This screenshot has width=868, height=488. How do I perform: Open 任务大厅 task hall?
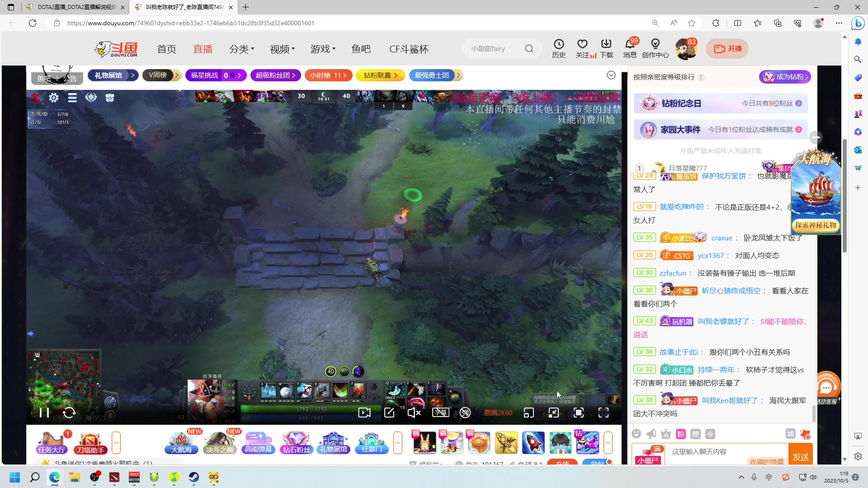coord(52,442)
